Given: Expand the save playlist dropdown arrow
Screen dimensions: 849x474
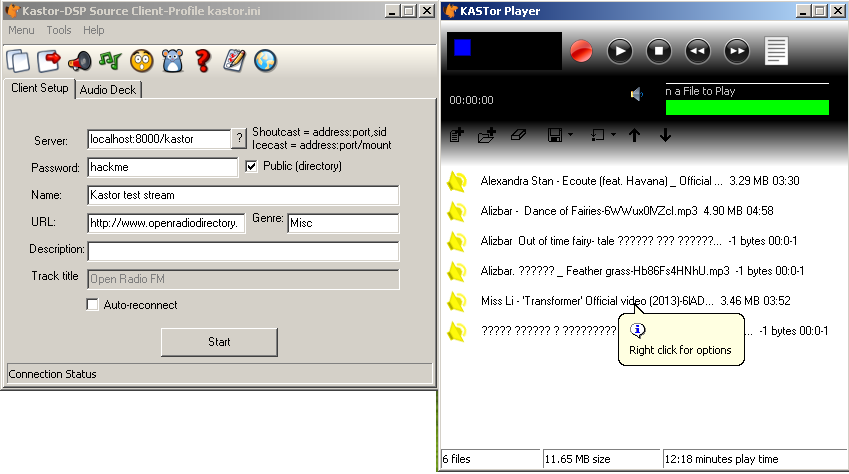Looking at the screenshot, I should pyautogui.click(x=570, y=134).
